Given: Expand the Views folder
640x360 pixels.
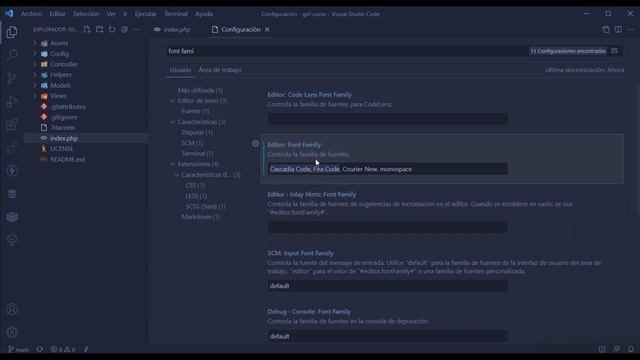Looking at the screenshot, I should point(58,96).
